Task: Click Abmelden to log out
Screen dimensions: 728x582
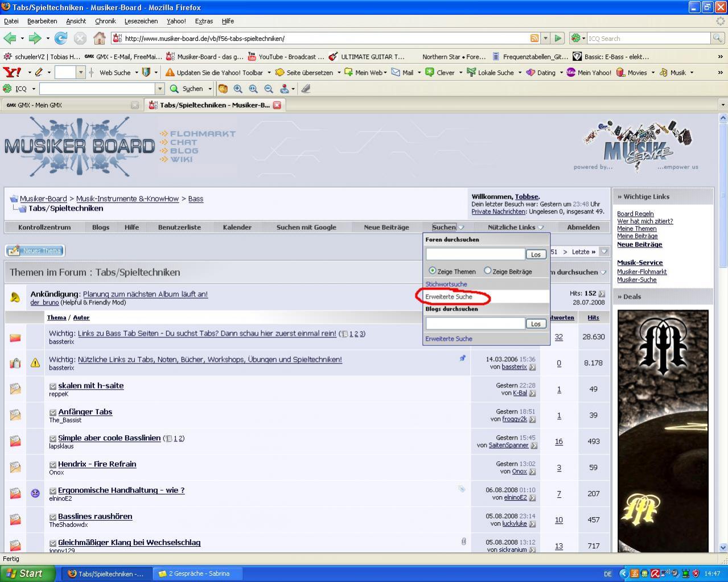Action: point(583,227)
